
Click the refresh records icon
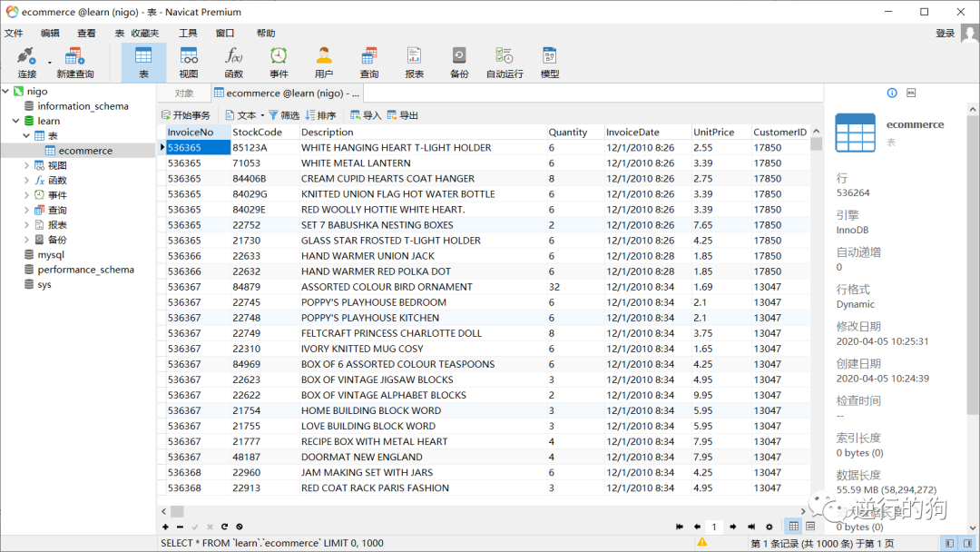tap(224, 527)
